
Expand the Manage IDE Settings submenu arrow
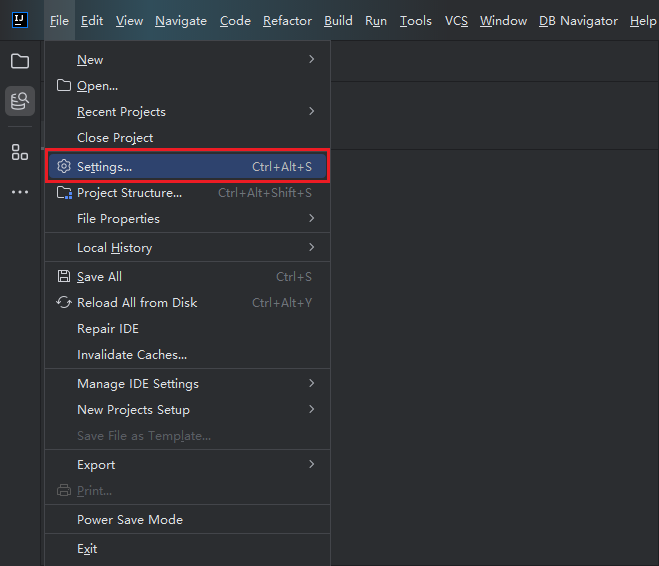311,383
